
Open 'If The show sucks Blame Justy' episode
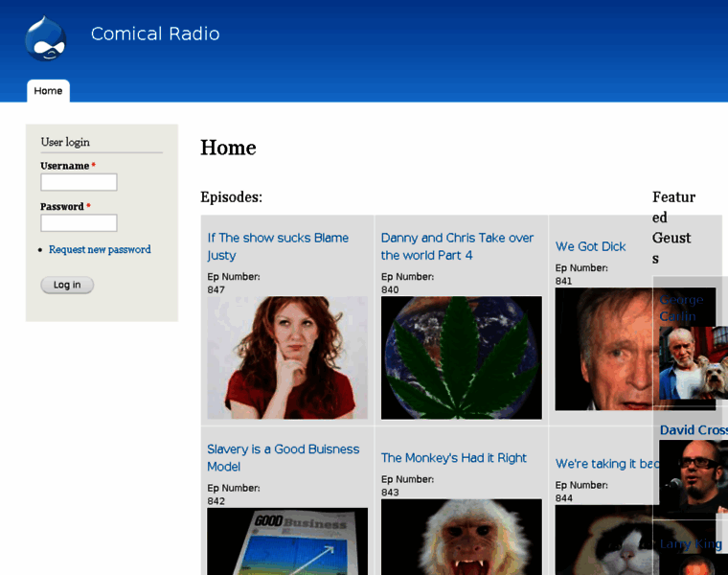point(278,246)
